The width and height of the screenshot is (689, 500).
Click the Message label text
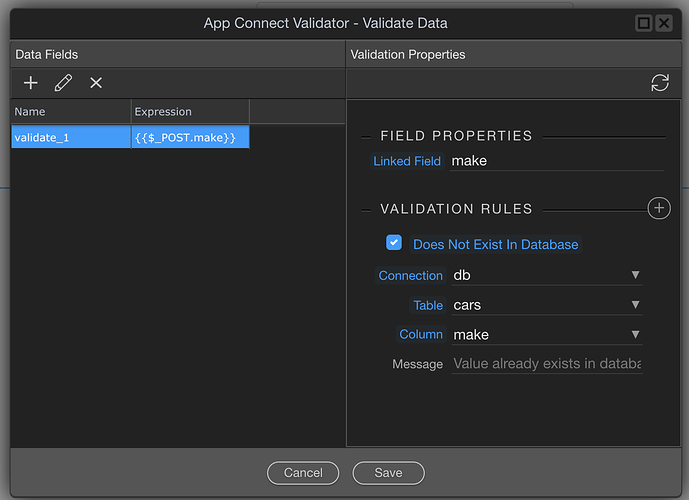417,364
